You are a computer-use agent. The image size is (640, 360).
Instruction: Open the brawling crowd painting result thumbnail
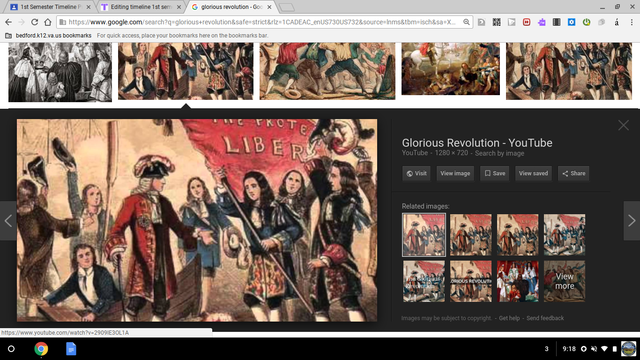tap(327, 71)
